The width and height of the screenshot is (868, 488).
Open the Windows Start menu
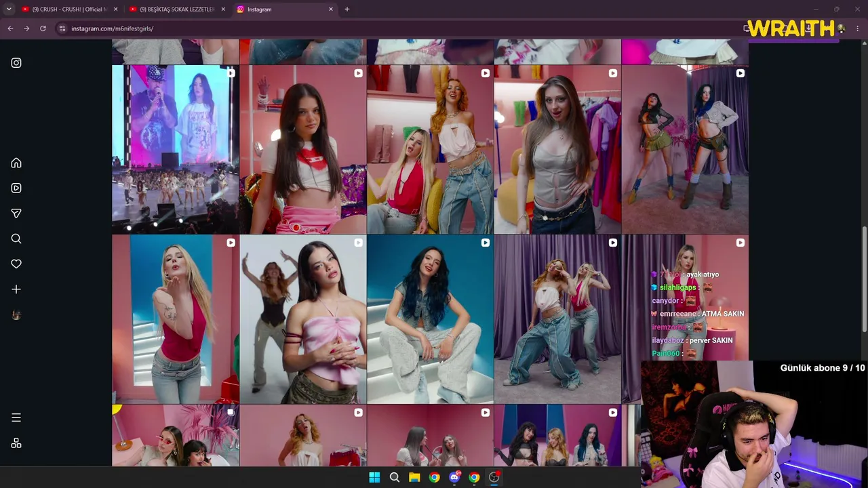click(x=374, y=477)
